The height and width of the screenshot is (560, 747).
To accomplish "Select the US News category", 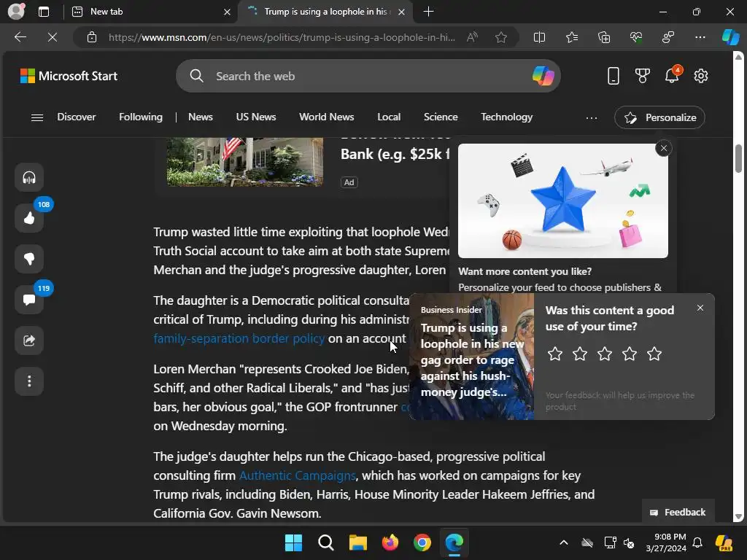I will coord(256,117).
